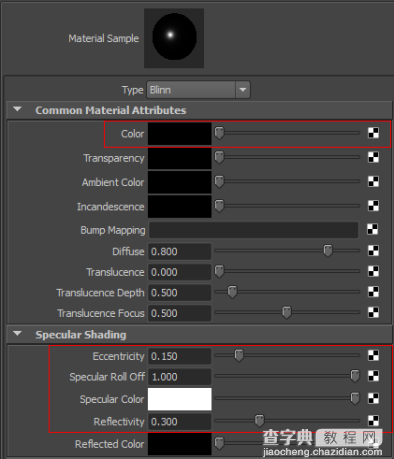Screen dimensions: 394x459
Task: Click the Transparency map checker icon
Action: [x=373, y=157]
